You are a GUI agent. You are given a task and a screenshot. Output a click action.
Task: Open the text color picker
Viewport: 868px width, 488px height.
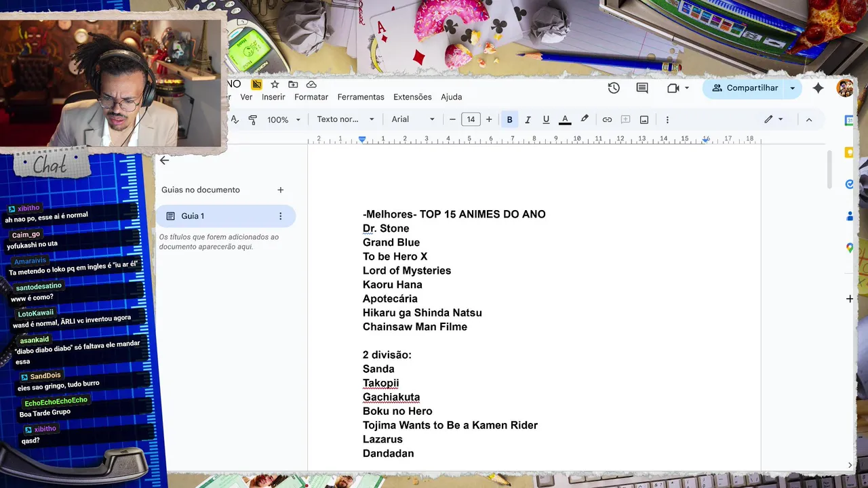565,119
